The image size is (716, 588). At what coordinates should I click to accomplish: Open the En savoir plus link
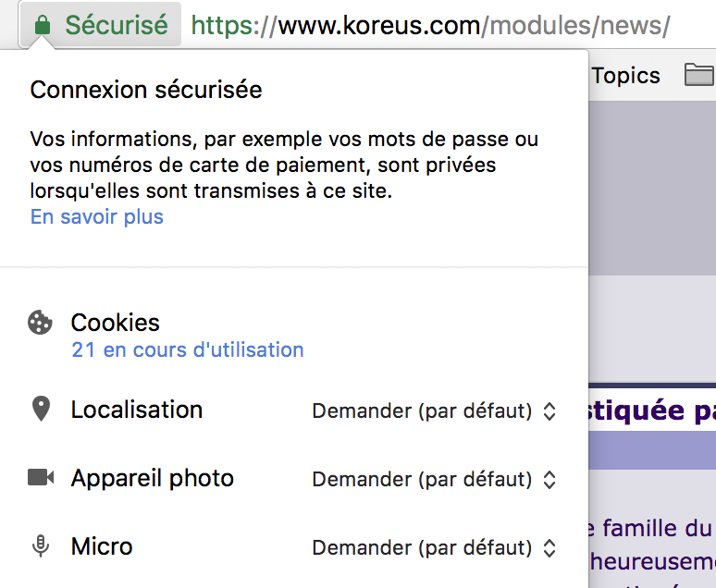point(97,217)
